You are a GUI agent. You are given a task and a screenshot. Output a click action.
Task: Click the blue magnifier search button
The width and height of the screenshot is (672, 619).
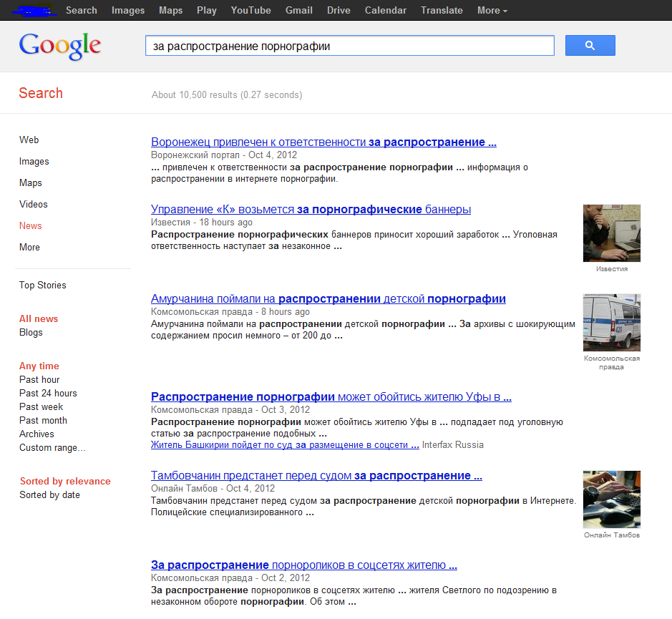coord(590,45)
